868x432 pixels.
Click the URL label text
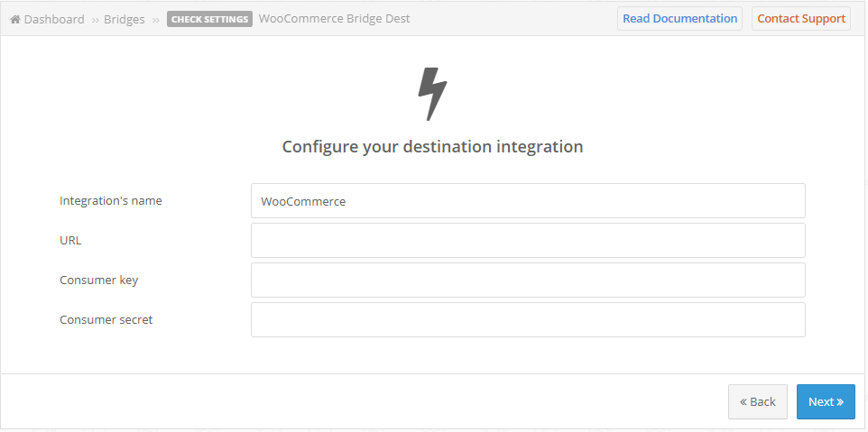pyautogui.click(x=70, y=241)
